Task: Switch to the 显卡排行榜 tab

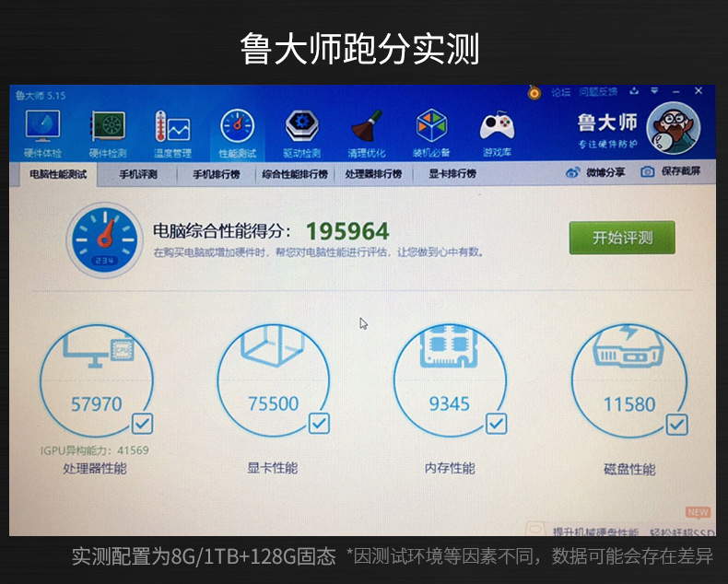Action: coord(452,174)
